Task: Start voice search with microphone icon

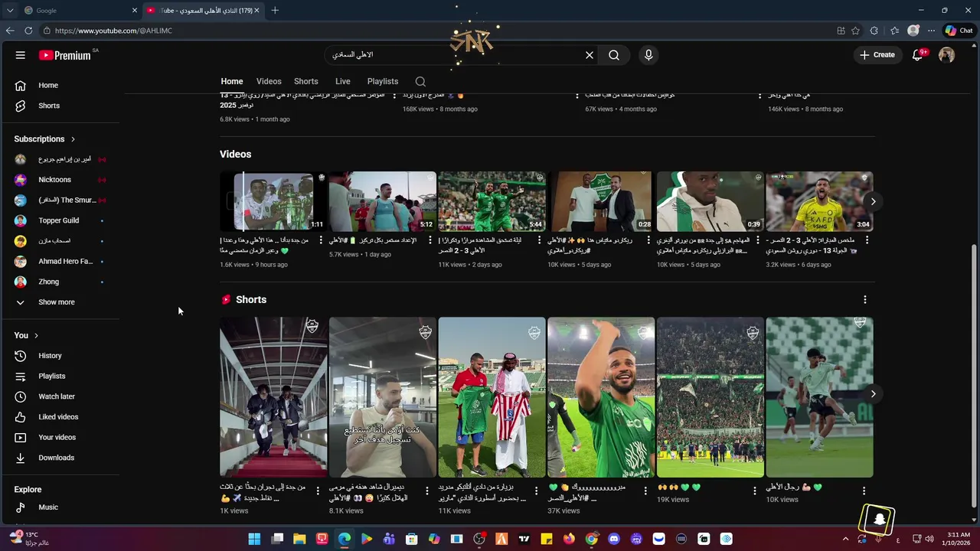Action: point(648,55)
